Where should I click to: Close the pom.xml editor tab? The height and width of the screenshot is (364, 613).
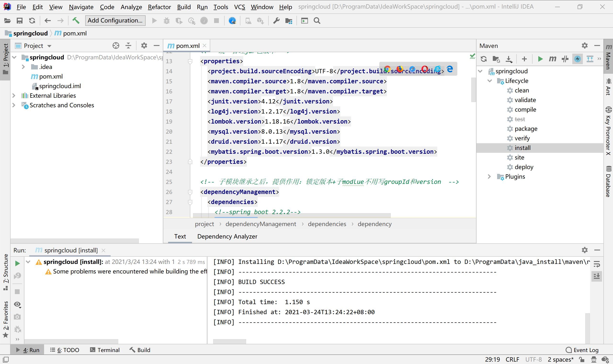[205, 46]
